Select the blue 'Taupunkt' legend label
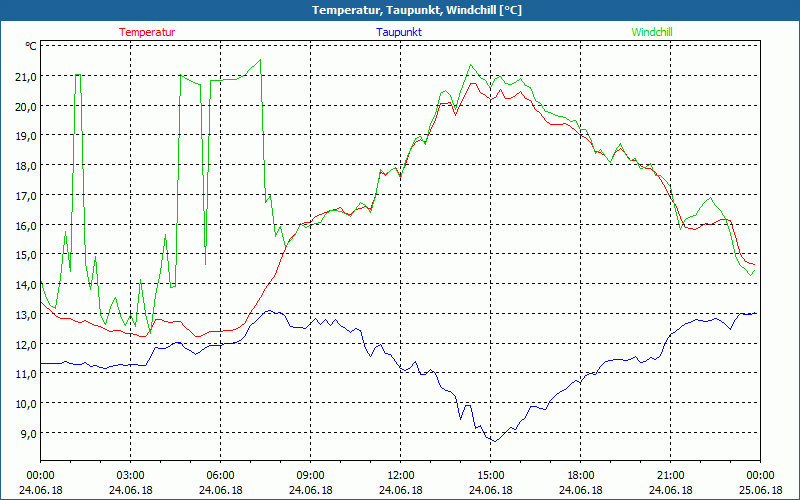 point(399,32)
